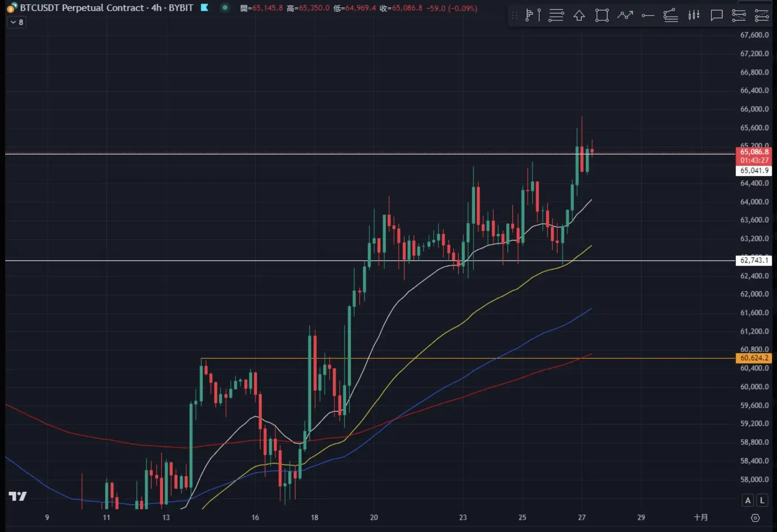The height and width of the screenshot is (532, 777).
Task: Select the bars pattern candlestick tool
Action: point(694,15)
